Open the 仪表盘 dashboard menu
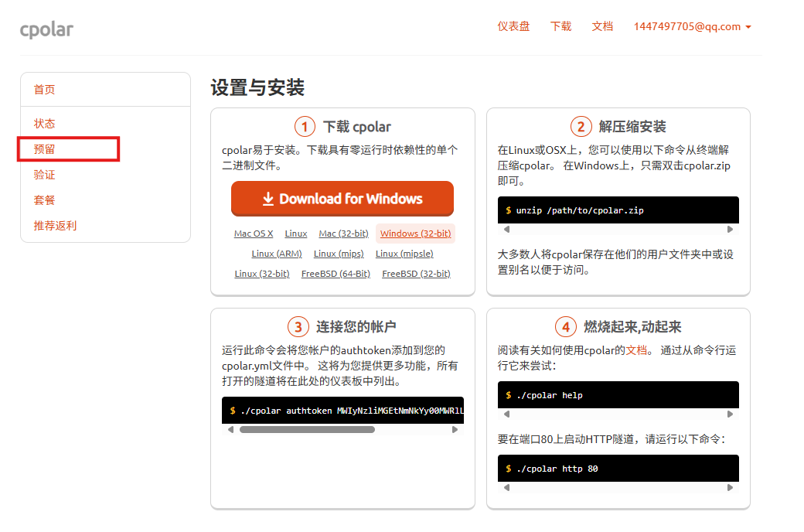The width and height of the screenshot is (804, 532). click(513, 26)
